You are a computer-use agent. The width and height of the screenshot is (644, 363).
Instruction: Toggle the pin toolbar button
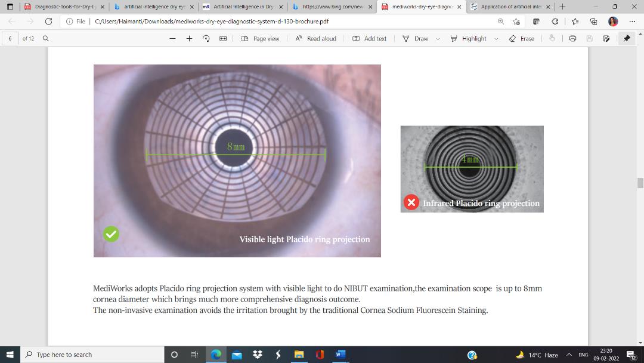[627, 38]
